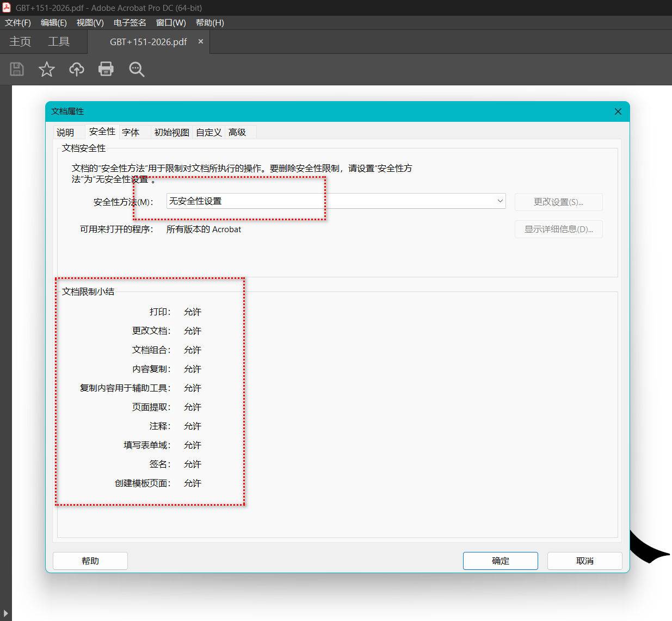Expand the left navigation pane arrow
Image resolution: width=672 pixels, height=621 pixels.
tap(5, 614)
